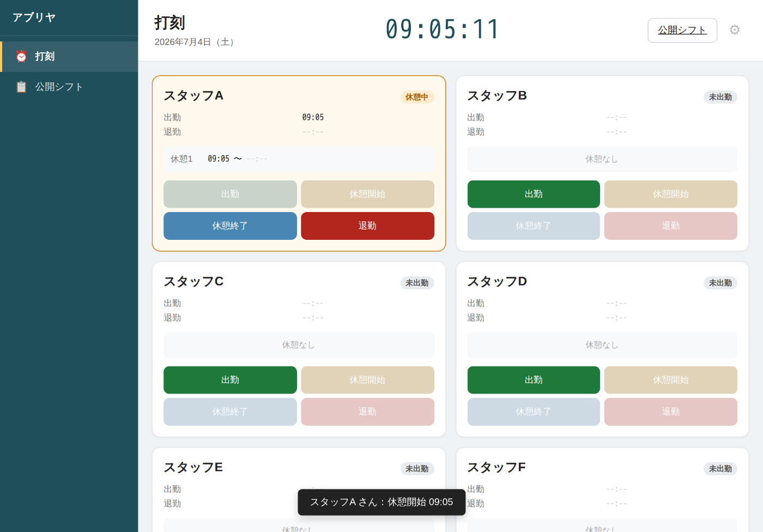The height and width of the screenshot is (532, 763).
Task: Open the settings gear icon
Action: (735, 30)
